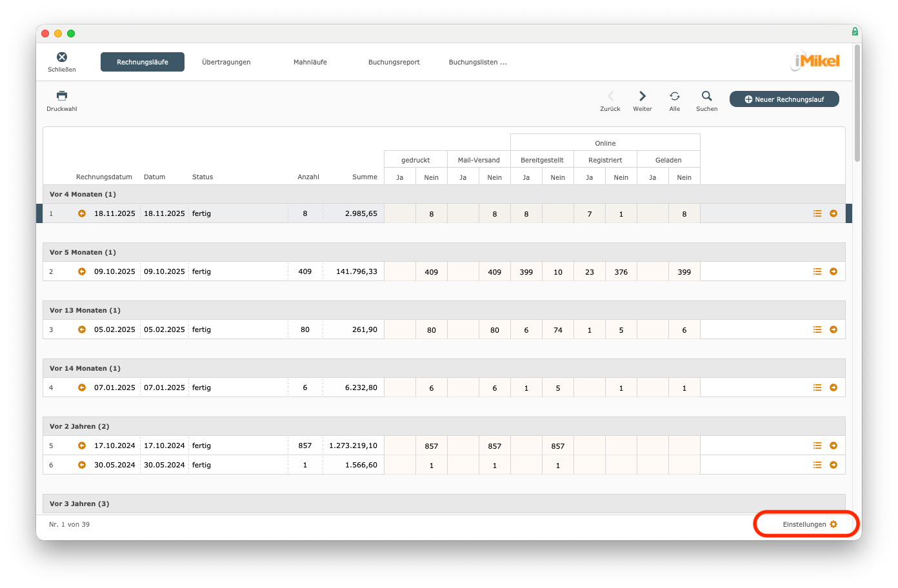Collapse the Vor 4 Monaten group header
898x588 pixels.
click(83, 194)
